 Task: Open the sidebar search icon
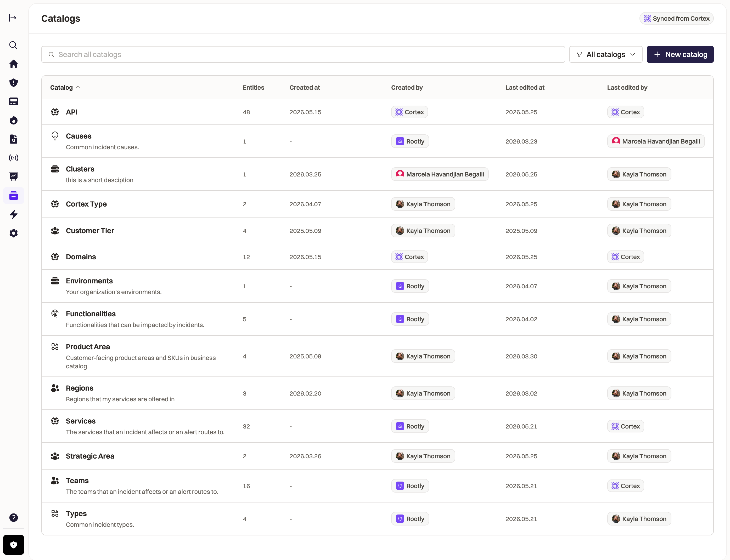tap(13, 45)
